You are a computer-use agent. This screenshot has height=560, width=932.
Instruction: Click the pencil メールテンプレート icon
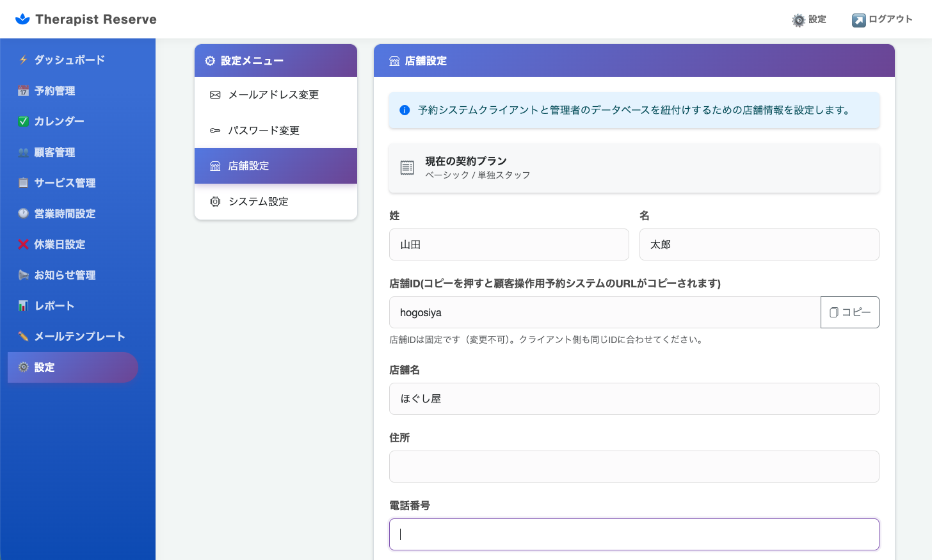click(x=24, y=337)
